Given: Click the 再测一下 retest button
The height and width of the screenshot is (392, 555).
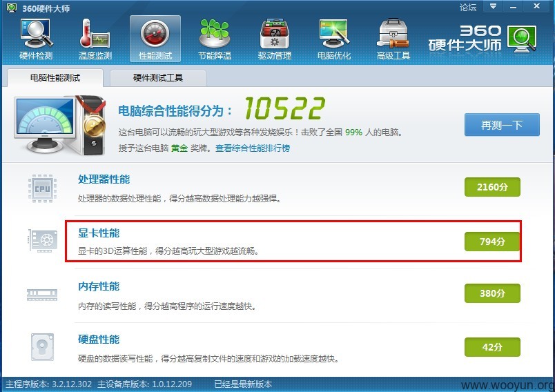Looking at the screenshot, I should [502, 124].
